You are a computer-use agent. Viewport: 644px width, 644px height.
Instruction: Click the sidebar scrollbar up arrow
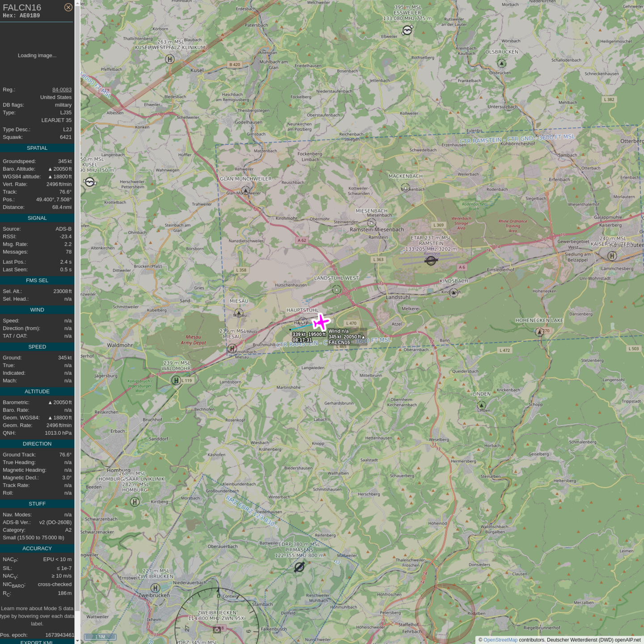tap(77, 3)
